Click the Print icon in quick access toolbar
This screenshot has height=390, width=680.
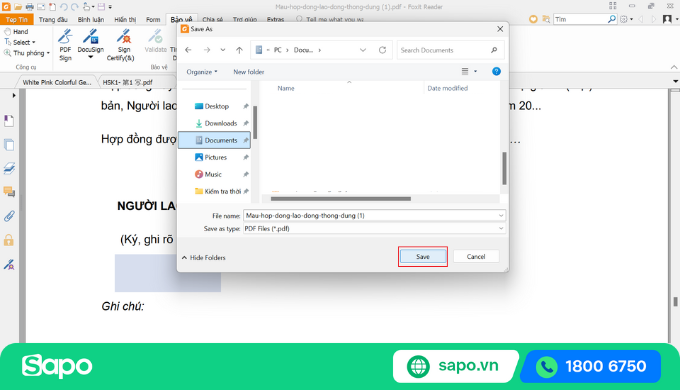(x=29, y=7)
